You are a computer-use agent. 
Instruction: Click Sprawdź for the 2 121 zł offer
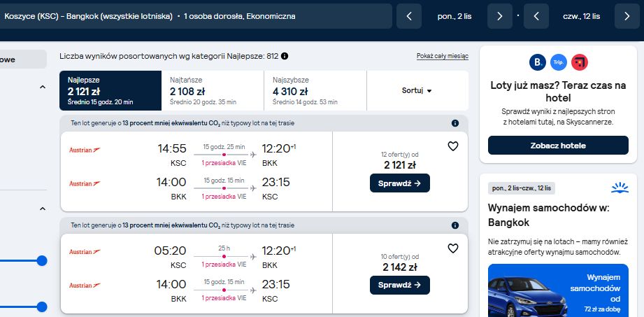pos(400,183)
